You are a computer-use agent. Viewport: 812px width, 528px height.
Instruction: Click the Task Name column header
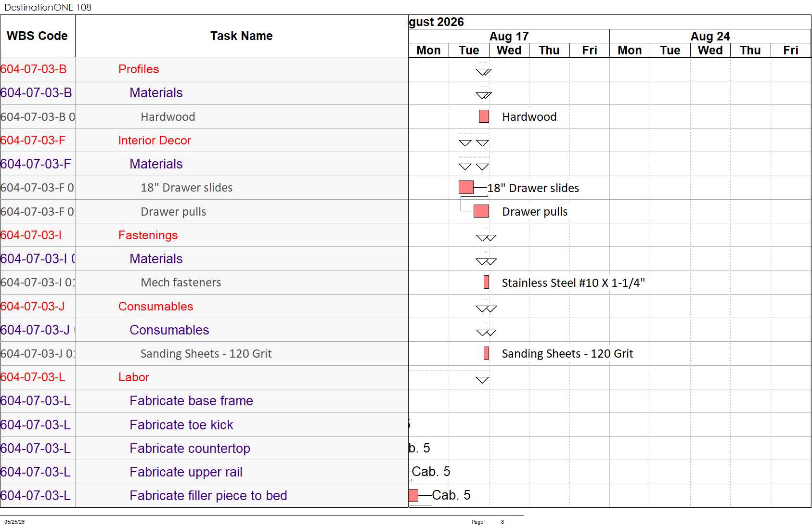tap(242, 36)
